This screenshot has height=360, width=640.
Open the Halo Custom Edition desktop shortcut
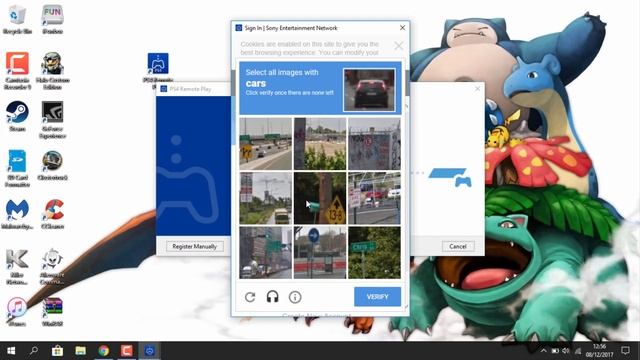pos(52,70)
